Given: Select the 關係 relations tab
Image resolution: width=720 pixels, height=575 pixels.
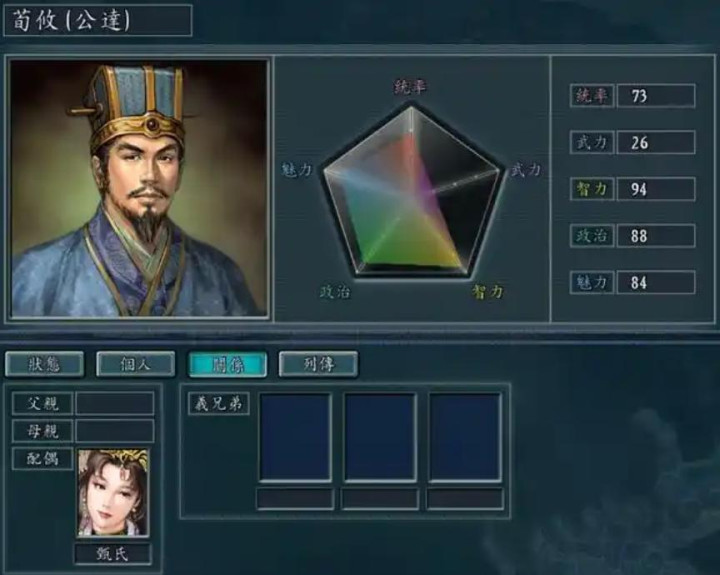Looking at the screenshot, I should pos(228,364).
